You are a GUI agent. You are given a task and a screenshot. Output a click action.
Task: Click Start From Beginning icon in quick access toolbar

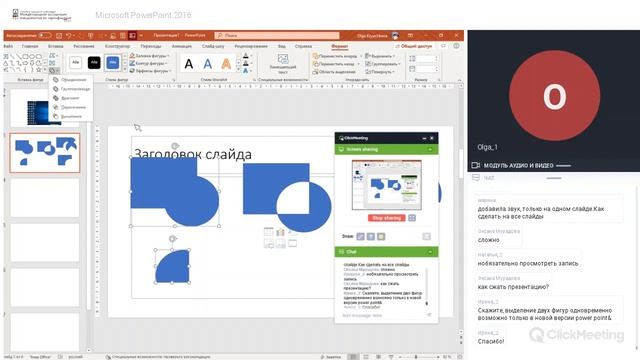click(x=91, y=36)
